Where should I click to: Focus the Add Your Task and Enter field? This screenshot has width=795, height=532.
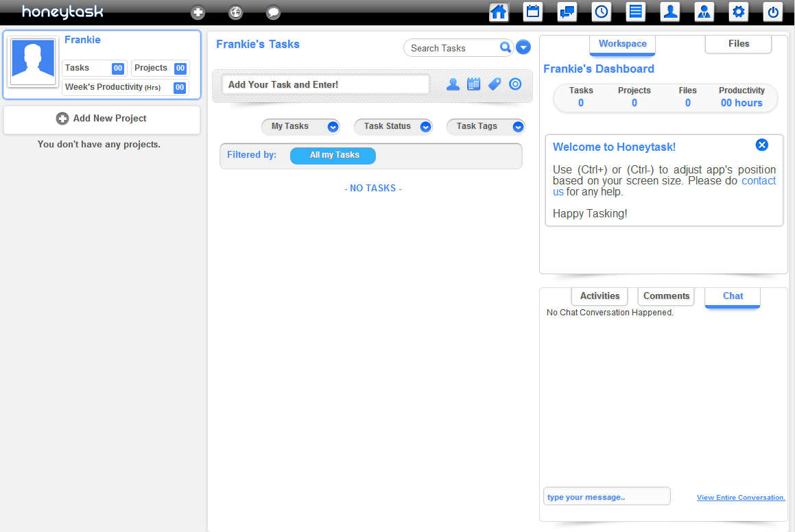[326, 84]
